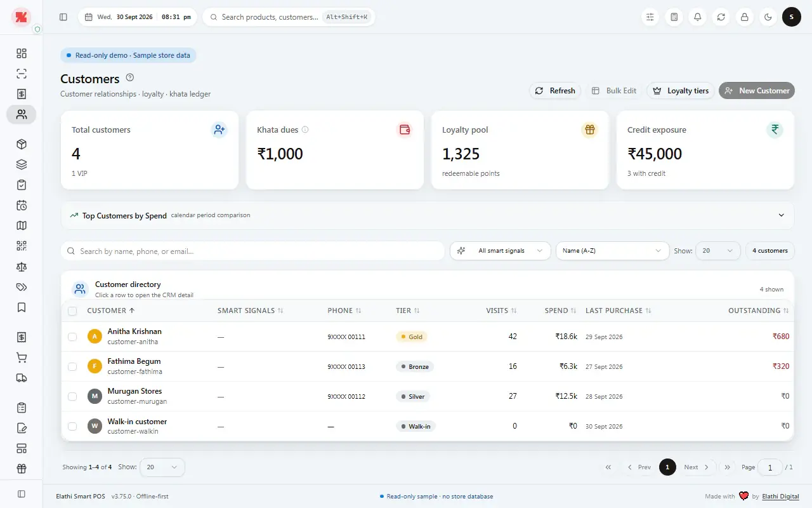Viewport: 812px width, 508px height.
Task: Tick the select-all checkbox in table header
Action: pyautogui.click(x=72, y=311)
